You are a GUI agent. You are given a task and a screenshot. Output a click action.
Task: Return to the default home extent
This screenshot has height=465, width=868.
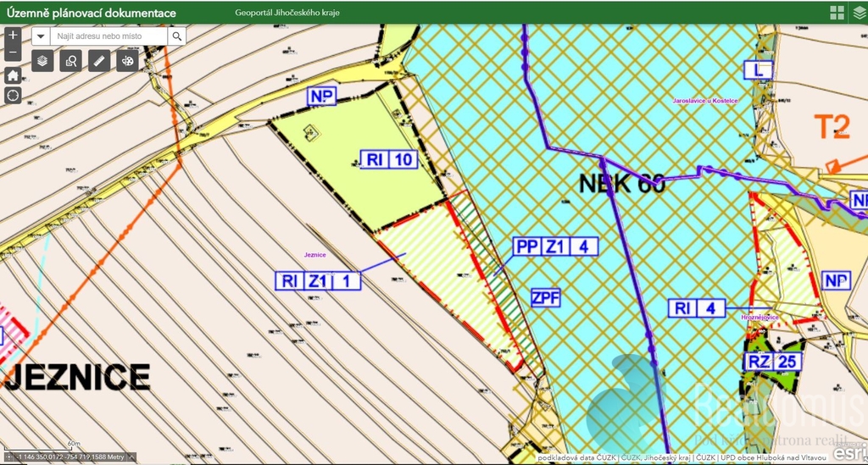(13, 75)
